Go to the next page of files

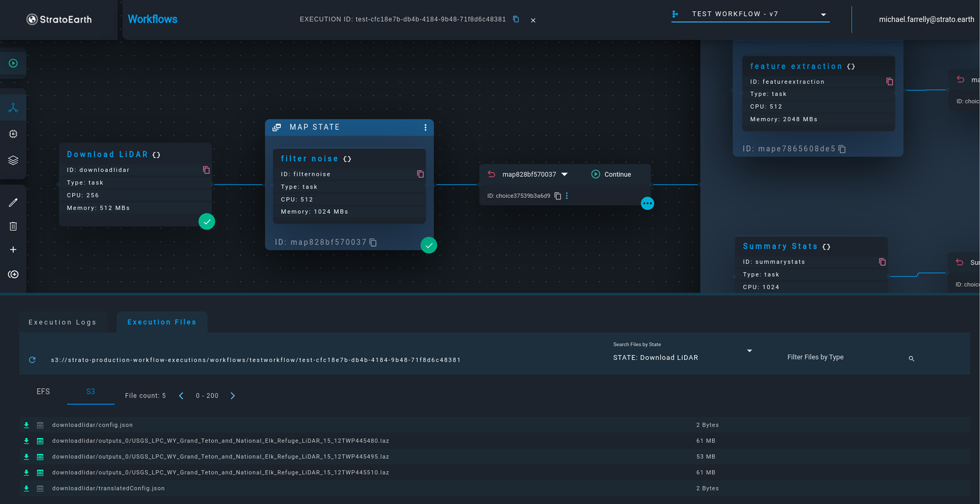[x=233, y=396]
